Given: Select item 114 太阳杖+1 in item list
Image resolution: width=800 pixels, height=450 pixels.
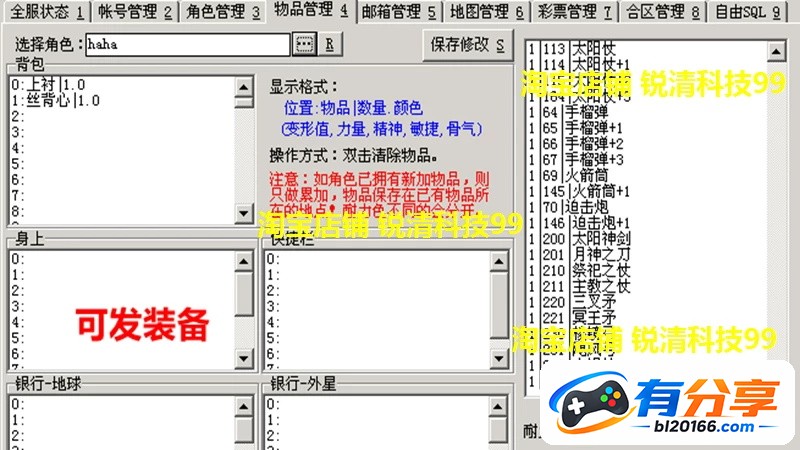Looking at the screenshot, I should pyautogui.click(x=646, y=64).
